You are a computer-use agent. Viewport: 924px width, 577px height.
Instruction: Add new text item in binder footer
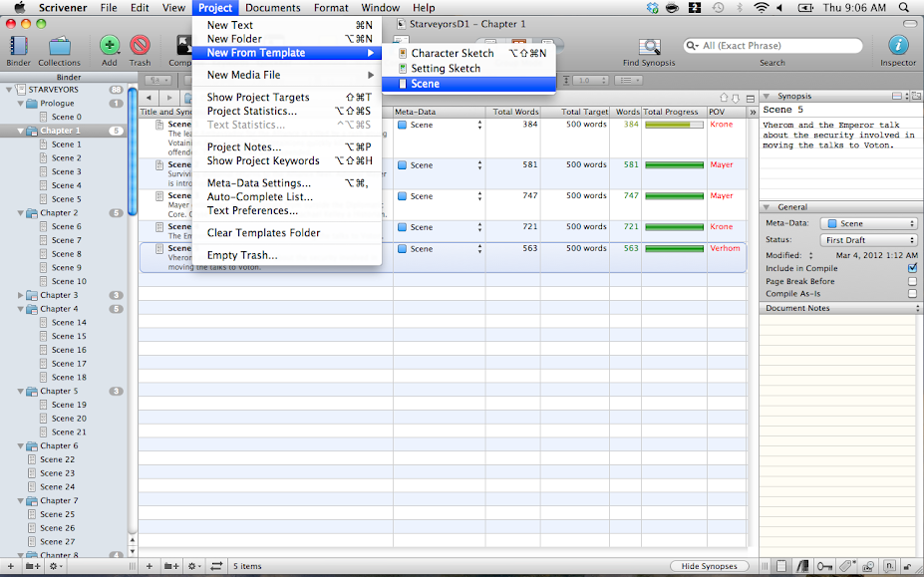(x=10, y=566)
